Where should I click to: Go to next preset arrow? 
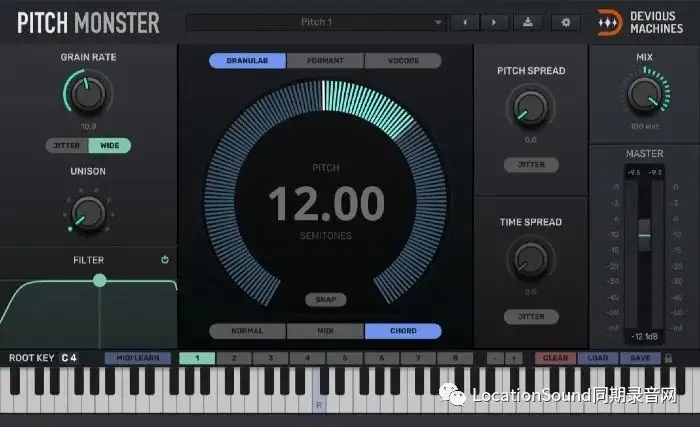(494, 22)
